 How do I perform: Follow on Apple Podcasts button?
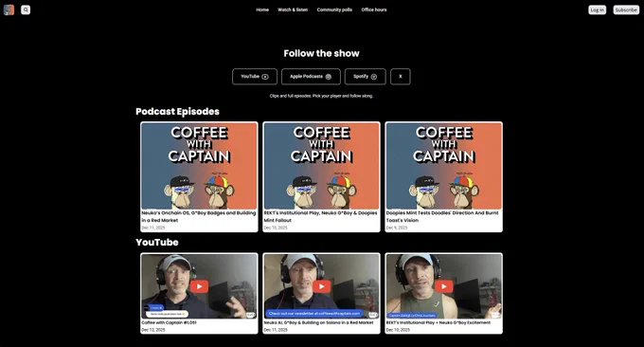click(x=311, y=77)
